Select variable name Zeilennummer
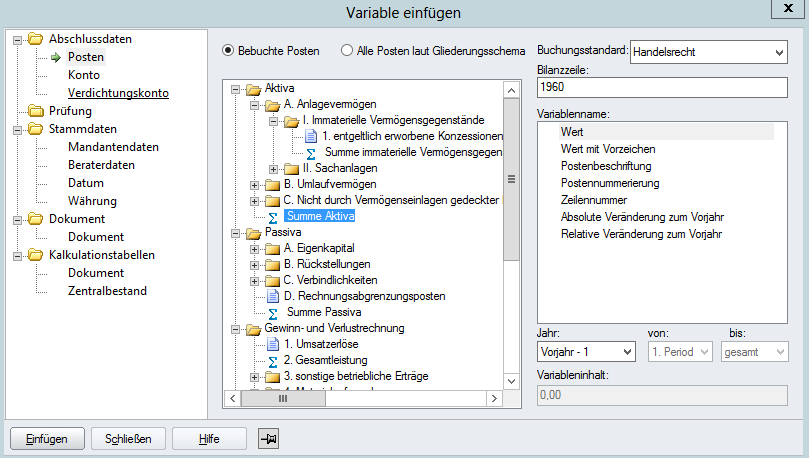 tap(593, 200)
